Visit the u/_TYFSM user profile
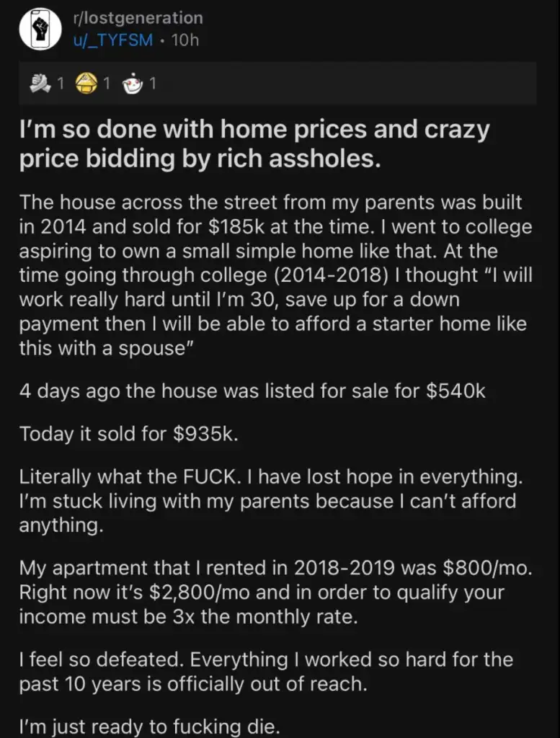560x738 pixels. [112, 40]
